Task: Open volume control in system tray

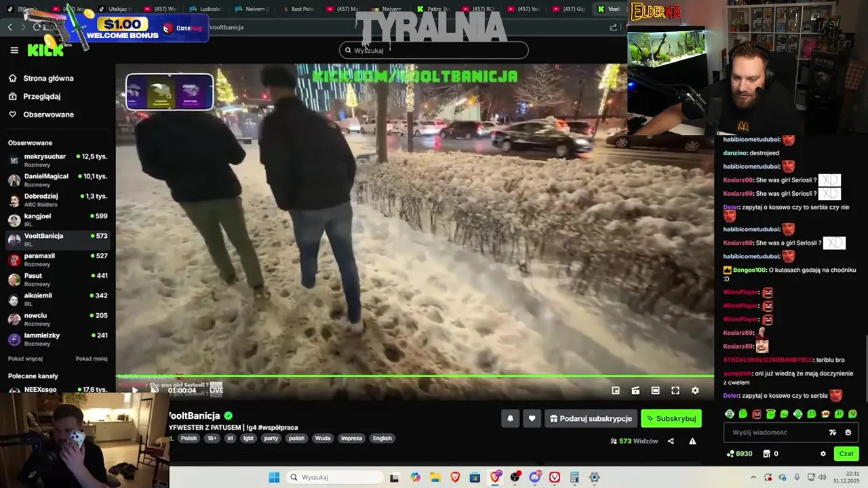Action: click(x=821, y=477)
